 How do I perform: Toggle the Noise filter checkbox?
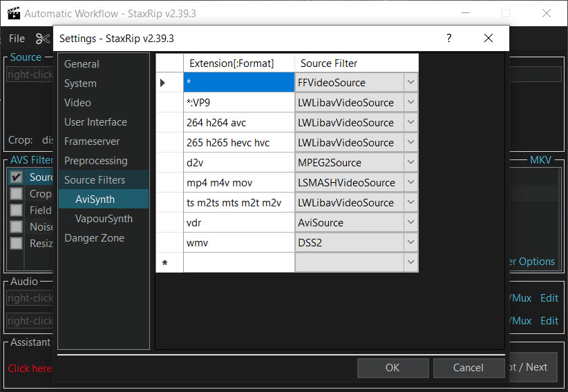[17, 226]
